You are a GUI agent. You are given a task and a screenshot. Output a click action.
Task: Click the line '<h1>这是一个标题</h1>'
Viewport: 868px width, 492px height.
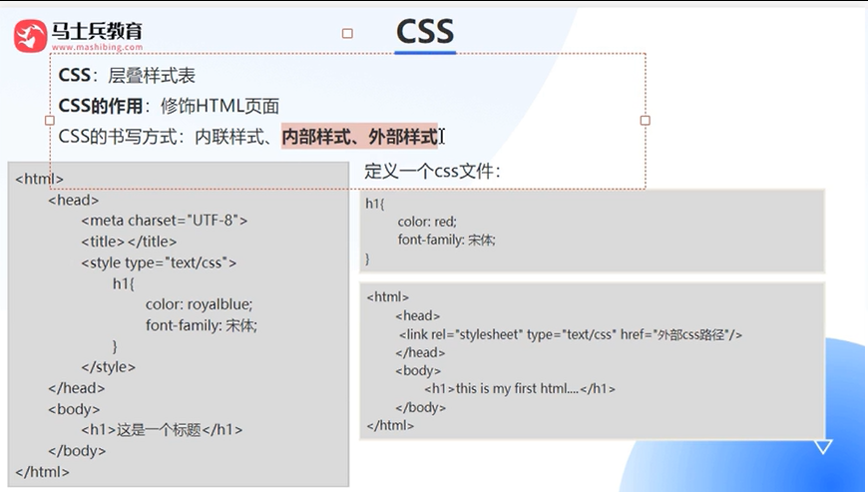(x=162, y=430)
